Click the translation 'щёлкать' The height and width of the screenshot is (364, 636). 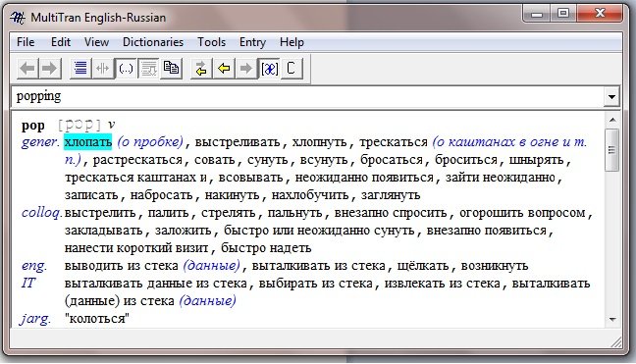tap(423, 266)
